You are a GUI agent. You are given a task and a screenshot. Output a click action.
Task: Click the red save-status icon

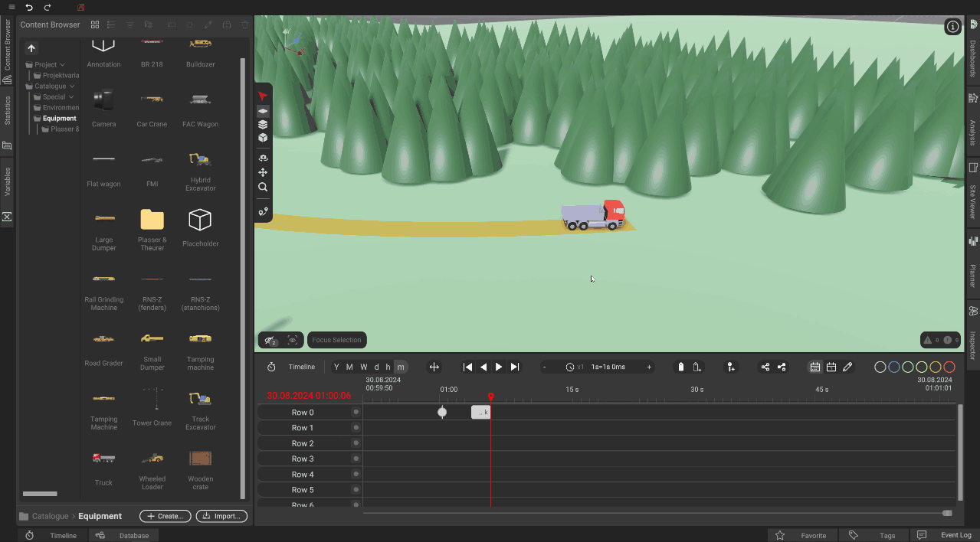click(81, 7)
